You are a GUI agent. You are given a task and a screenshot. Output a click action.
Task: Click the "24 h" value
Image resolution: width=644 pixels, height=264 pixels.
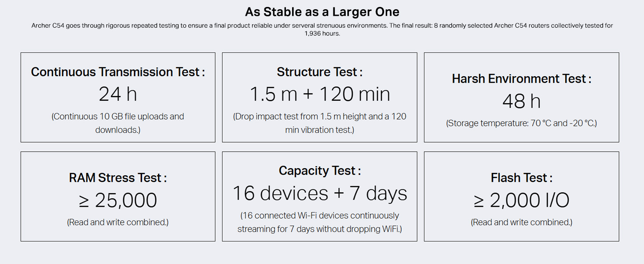pos(118,94)
